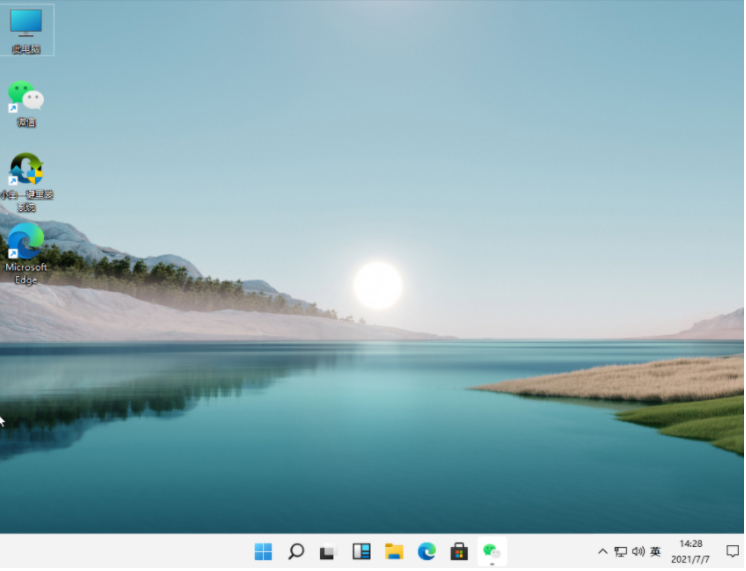This screenshot has width=746, height=571.
Task: Click the date 2021/7/7 in the taskbar
Action: pyautogui.click(x=690, y=559)
